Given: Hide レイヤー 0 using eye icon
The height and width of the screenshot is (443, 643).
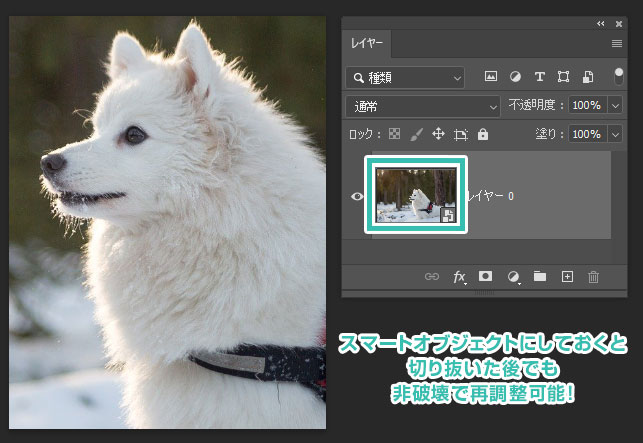Looking at the screenshot, I should (357, 196).
